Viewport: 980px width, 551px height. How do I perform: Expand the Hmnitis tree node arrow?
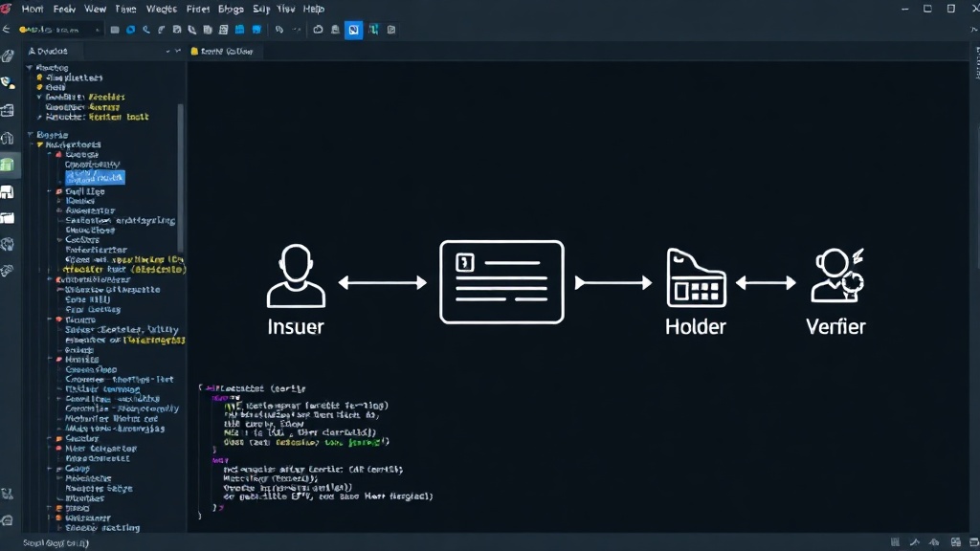click(x=50, y=360)
